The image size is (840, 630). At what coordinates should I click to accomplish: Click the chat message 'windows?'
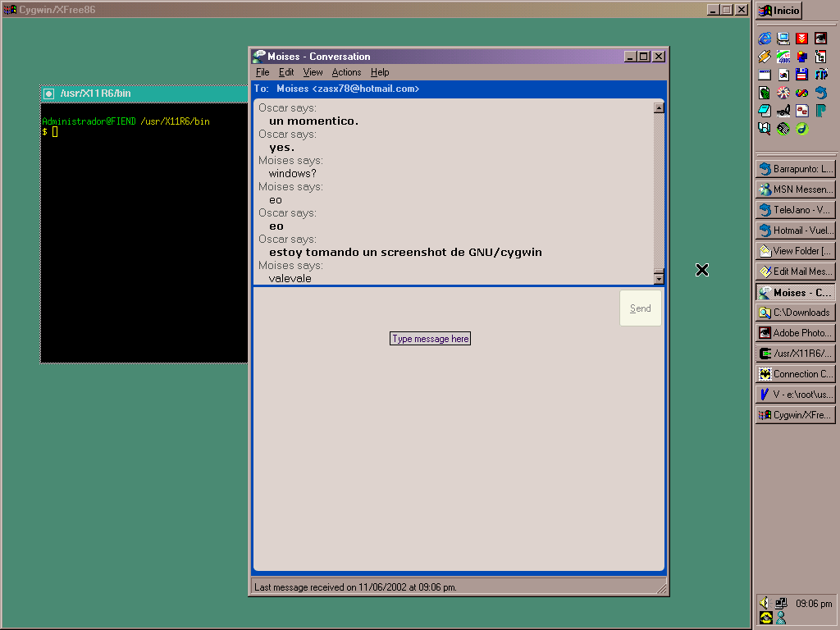click(x=293, y=174)
